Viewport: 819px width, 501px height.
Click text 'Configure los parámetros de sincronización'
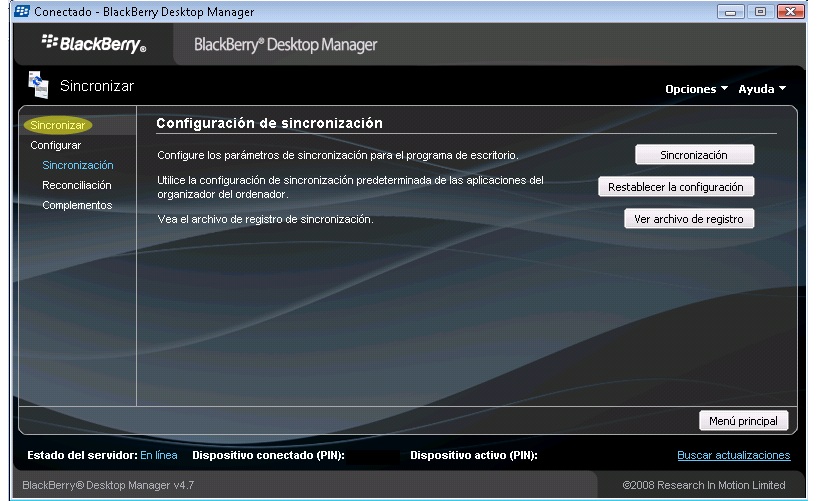[x=338, y=155]
